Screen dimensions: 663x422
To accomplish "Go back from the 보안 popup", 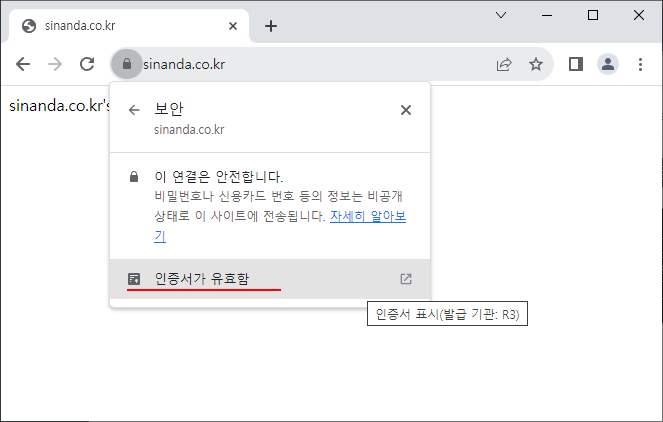I will [134, 110].
